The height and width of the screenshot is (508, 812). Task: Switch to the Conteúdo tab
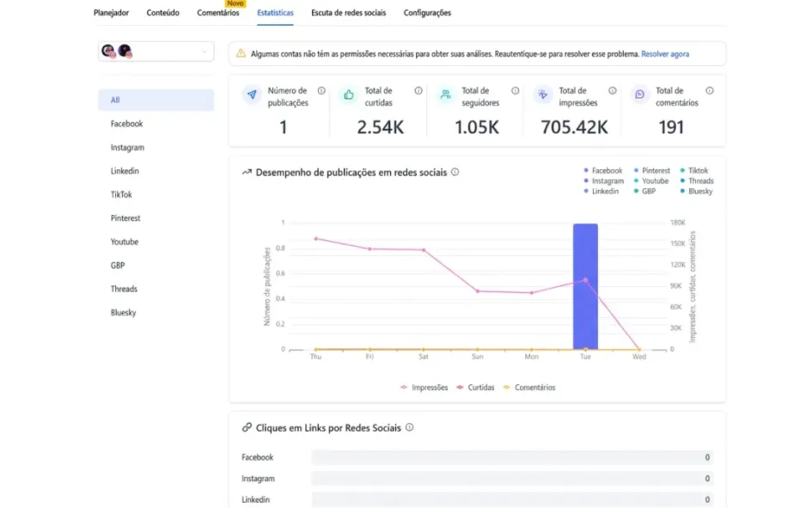pos(162,12)
